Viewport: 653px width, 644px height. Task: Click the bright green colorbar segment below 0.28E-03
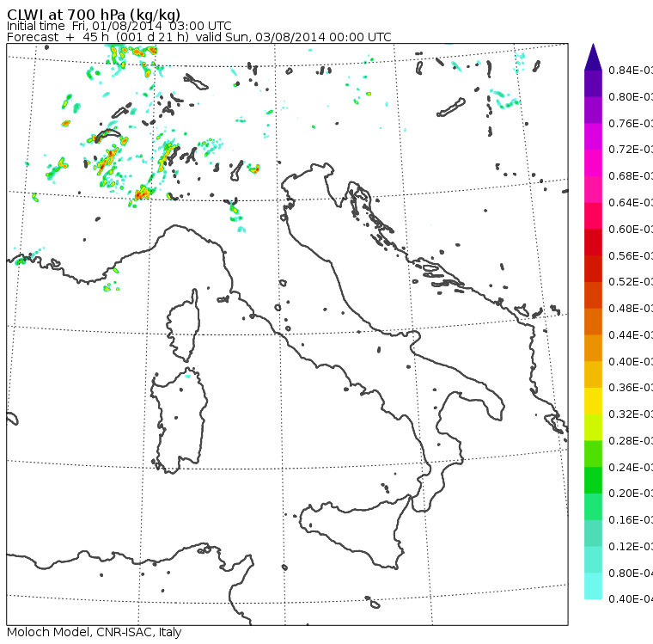click(593, 453)
